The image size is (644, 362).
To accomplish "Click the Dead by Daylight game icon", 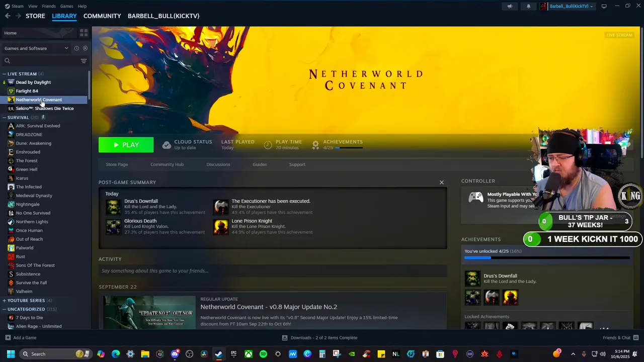I will coord(11,82).
